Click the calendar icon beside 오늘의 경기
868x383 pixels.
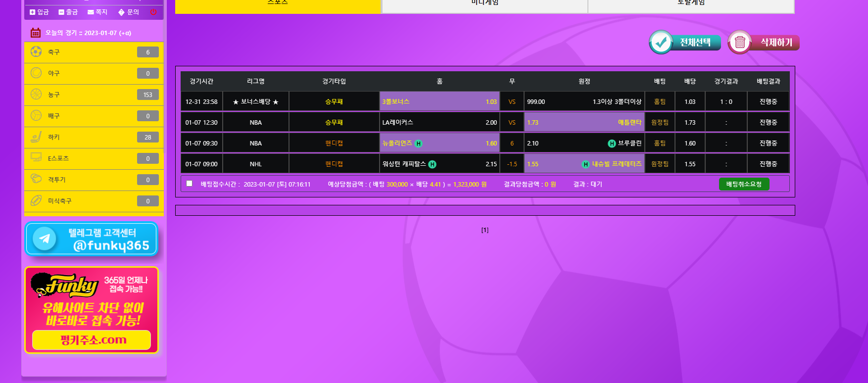36,33
